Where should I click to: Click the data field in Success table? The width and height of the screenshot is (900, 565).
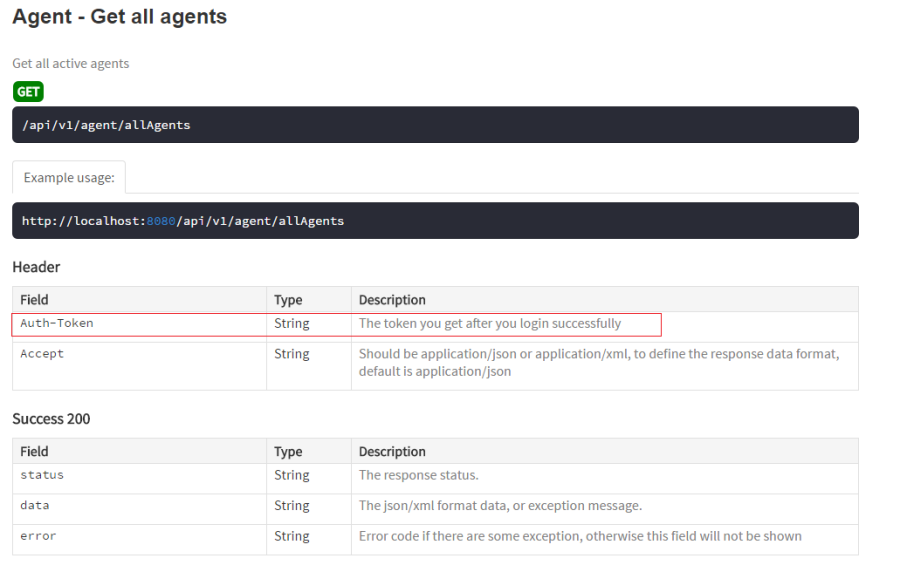pyautogui.click(x=35, y=506)
